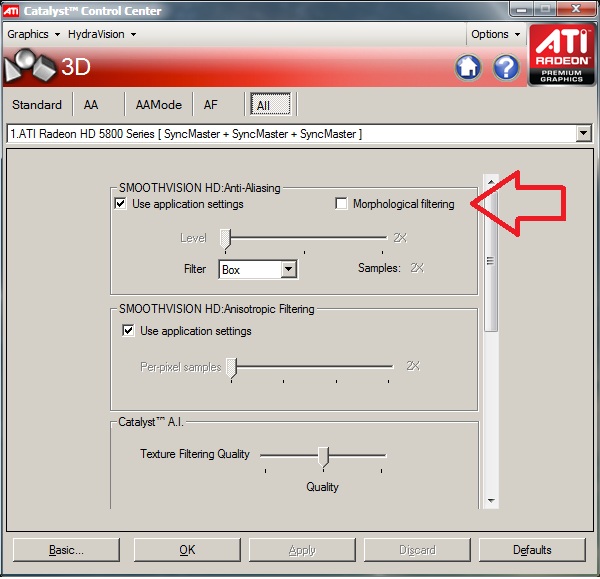Click the 3D shapes page icon
600x579 pixels.
[31, 65]
